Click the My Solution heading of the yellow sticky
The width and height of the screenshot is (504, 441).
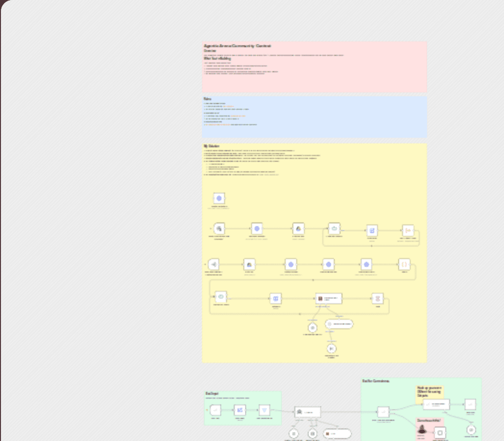pyautogui.click(x=212, y=146)
